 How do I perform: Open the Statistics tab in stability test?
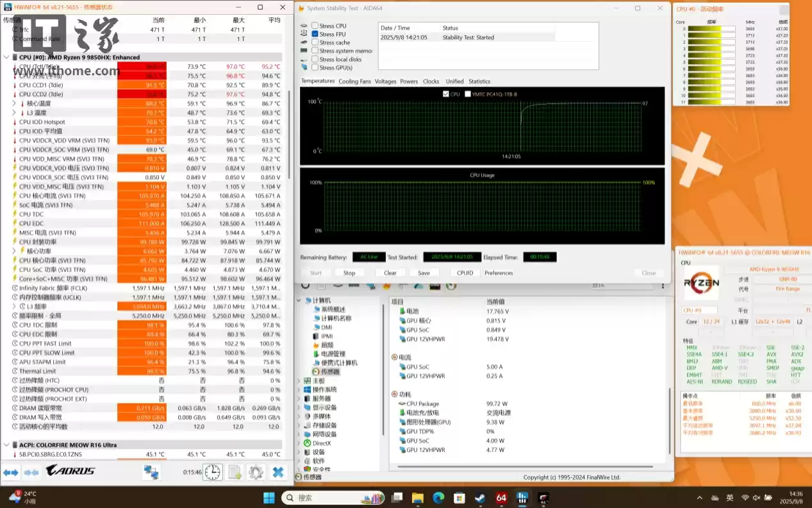478,81
